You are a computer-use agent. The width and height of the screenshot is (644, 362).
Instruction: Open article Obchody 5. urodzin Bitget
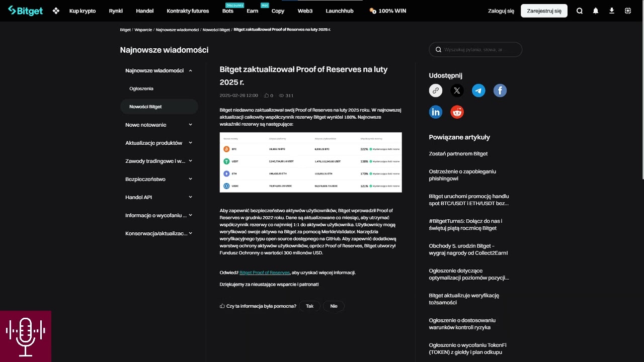468,249
